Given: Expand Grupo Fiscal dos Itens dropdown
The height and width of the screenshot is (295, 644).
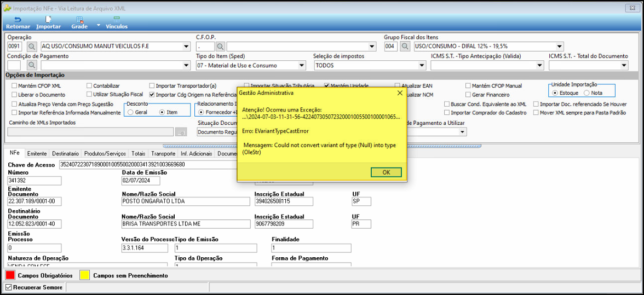Looking at the screenshot, I should [x=560, y=47].
